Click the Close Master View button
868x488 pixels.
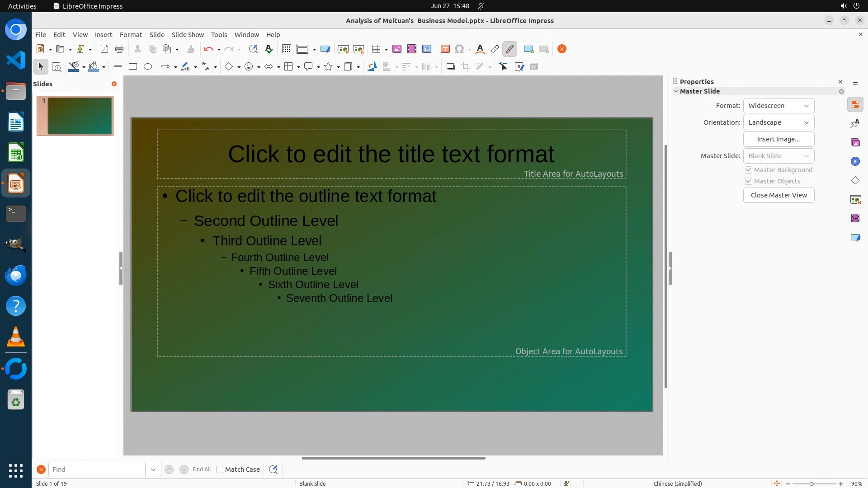tap(778, 195)
